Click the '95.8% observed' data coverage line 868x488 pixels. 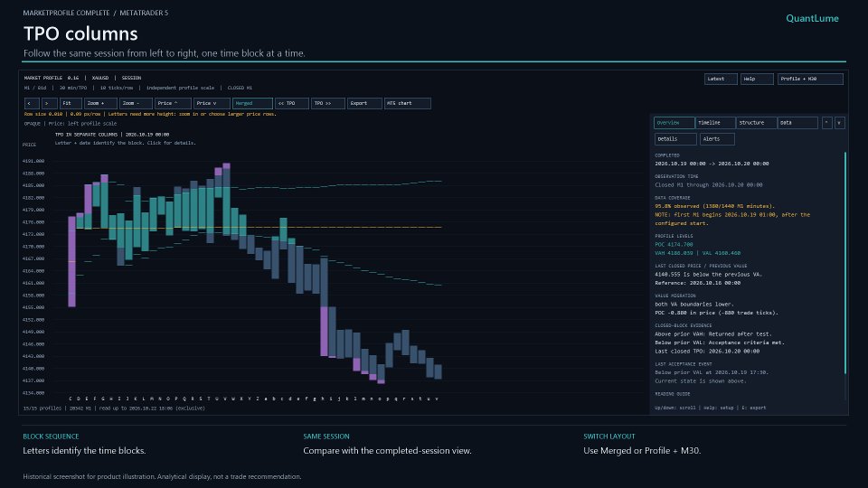pyautogui.click(x=714, y=206)
